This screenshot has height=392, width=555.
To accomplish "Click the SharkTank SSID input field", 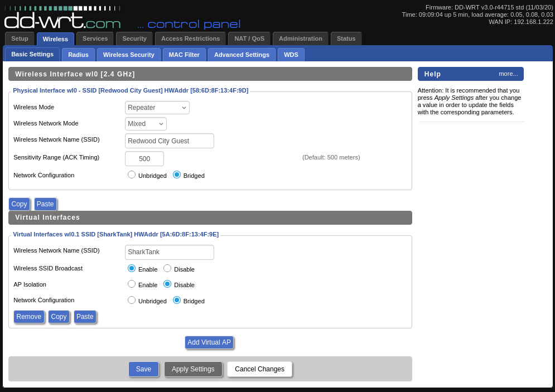I will tap(170, 252).
